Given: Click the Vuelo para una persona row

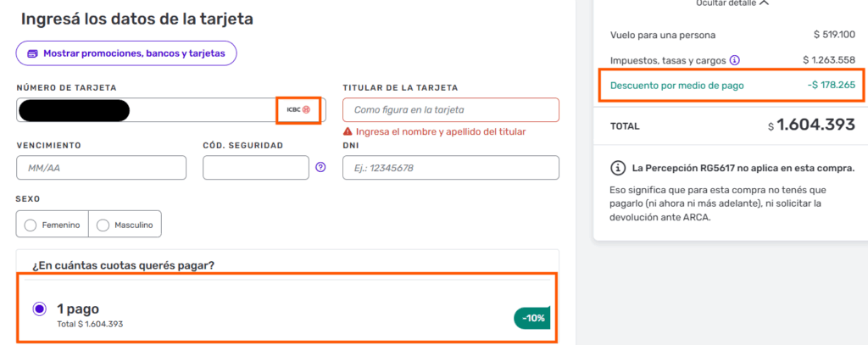Looking at the screenshot, I should tap(663, 35).
